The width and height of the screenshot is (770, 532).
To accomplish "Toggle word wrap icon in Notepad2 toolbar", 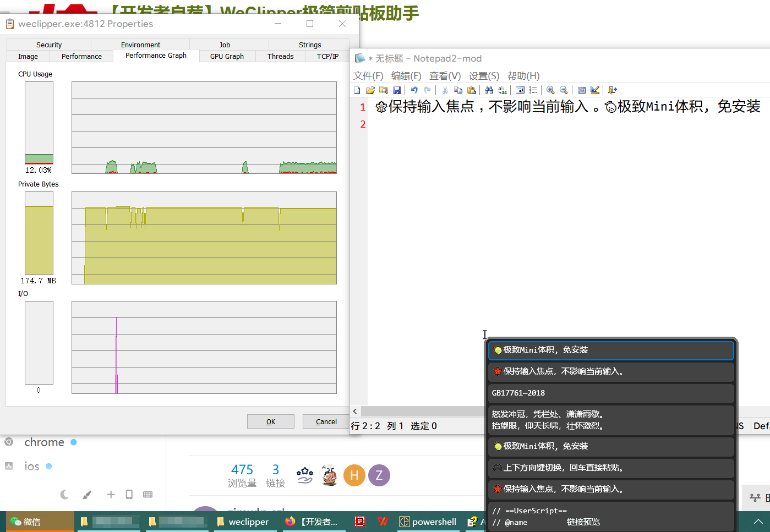I will pos(520,90).
